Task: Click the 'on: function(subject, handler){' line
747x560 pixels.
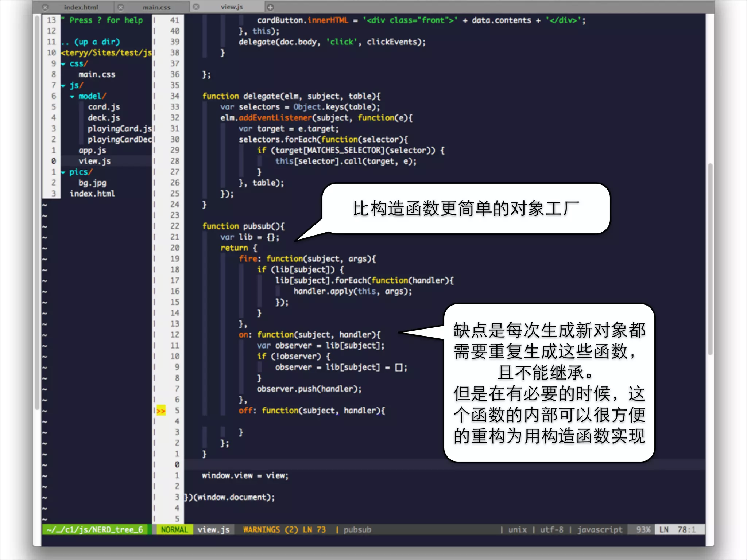Action: pos(310,335)
